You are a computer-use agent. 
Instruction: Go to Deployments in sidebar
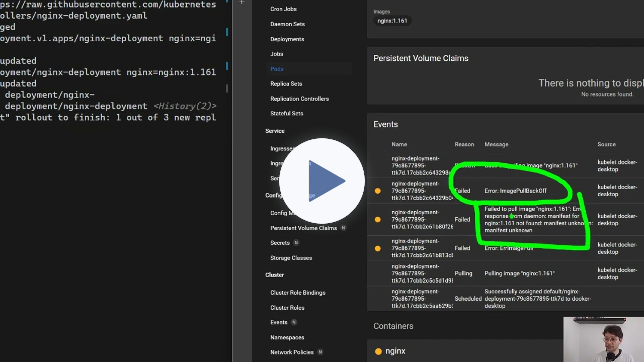(287, 39)
